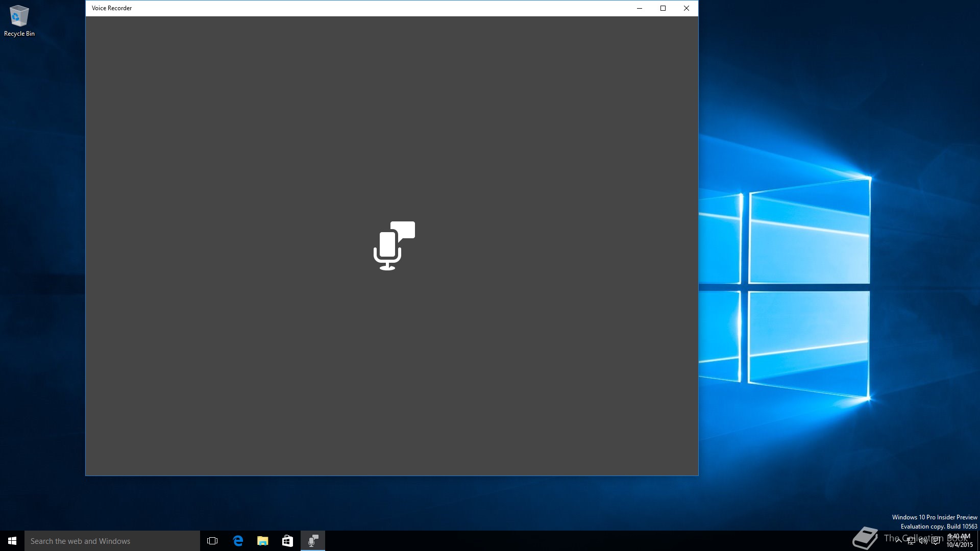The image size is (980, 551).
Task: Open the volume control tray icon
Action: click(923, 541)
